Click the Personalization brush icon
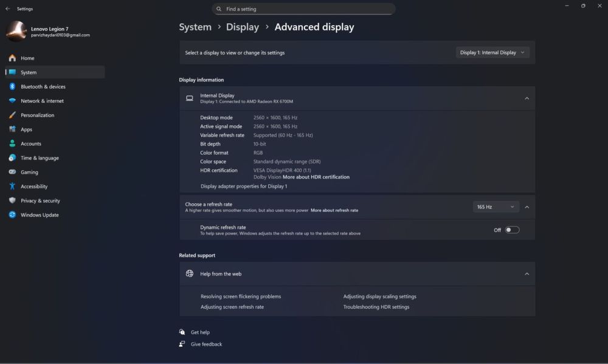 12,115
